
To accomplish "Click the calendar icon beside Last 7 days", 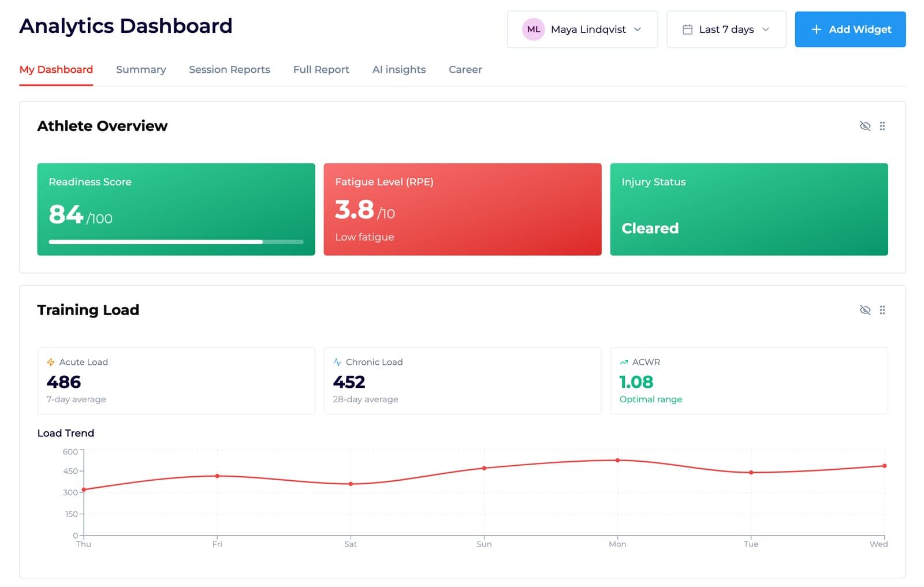I will (687, 29).
